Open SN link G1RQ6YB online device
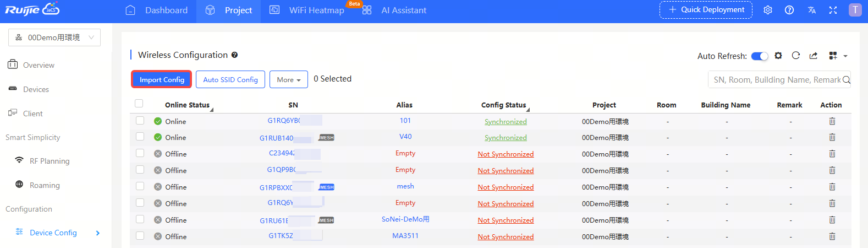 284,121
